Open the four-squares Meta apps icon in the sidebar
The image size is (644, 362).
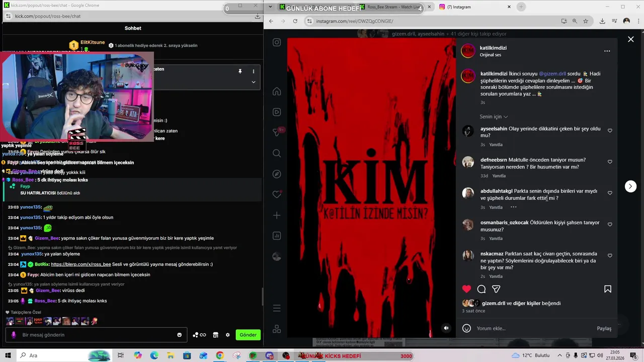coord(277,329)
